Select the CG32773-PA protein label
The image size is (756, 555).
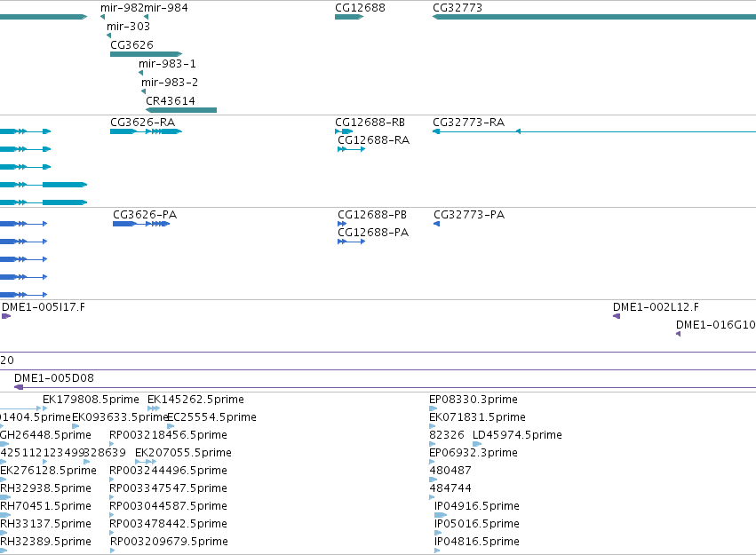469,215
